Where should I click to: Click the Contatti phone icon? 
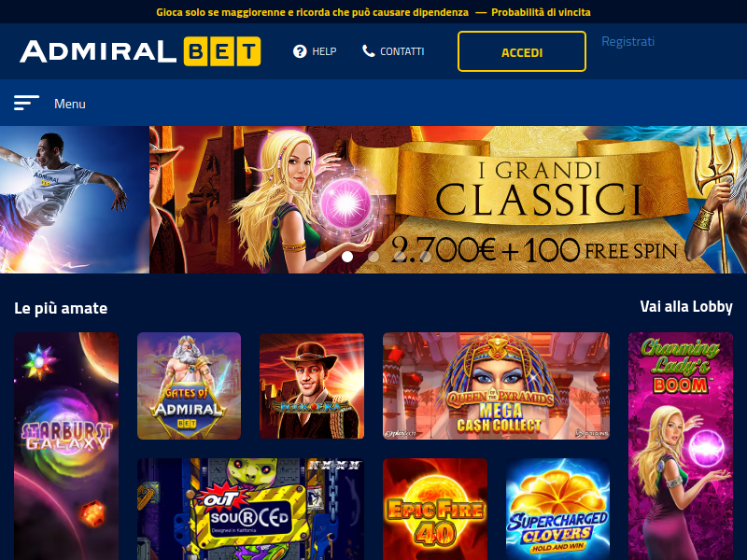[368, 51]
